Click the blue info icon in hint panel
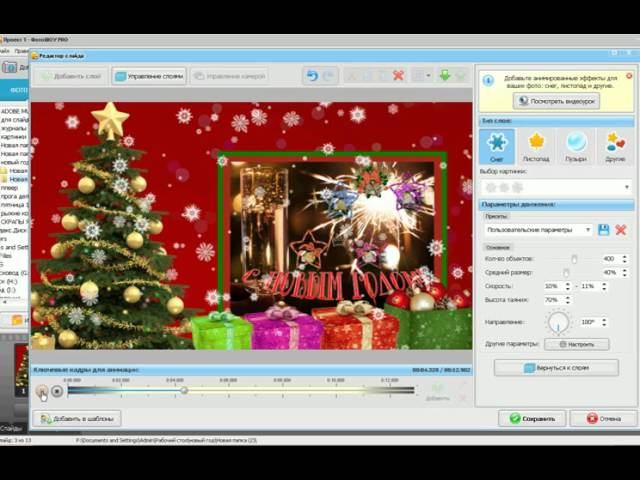 (488, 81)
